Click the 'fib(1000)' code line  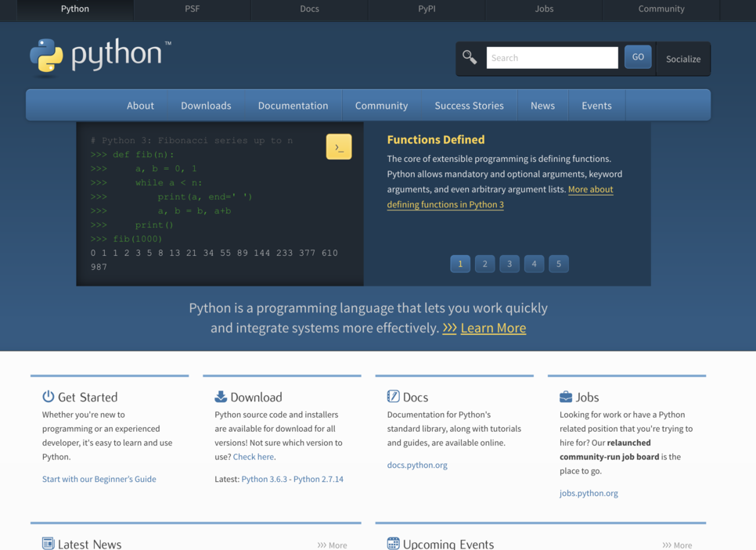(126, 239)
